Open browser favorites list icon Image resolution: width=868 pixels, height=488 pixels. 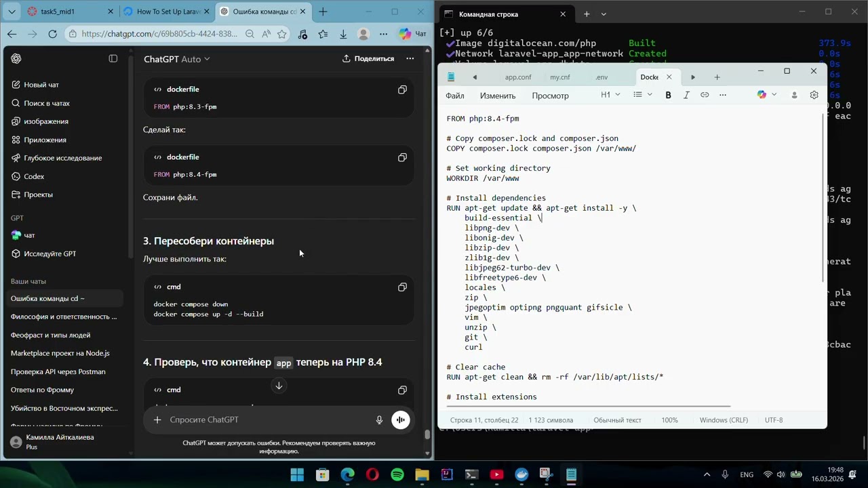pyautogui.click(x=323, y=34)
